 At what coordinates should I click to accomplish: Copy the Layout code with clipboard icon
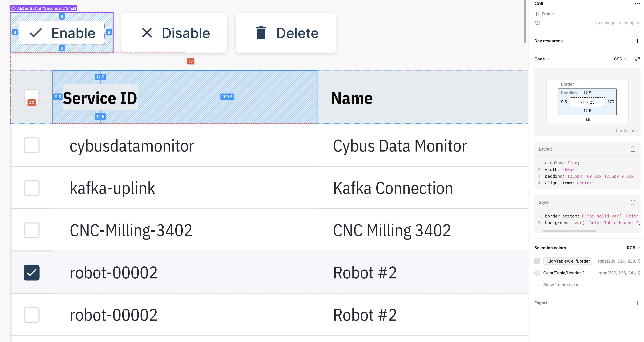coord(633,149)
